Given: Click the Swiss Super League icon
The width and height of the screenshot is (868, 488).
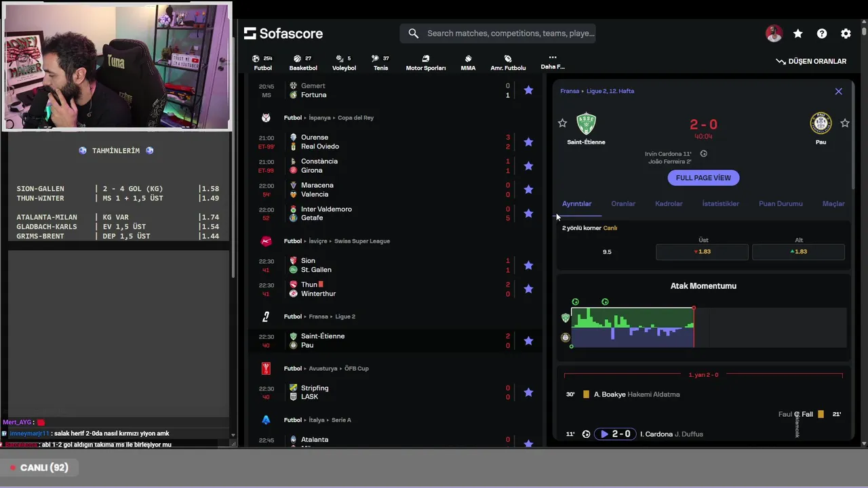Looking at the screenshot, I should click(266, 241).
